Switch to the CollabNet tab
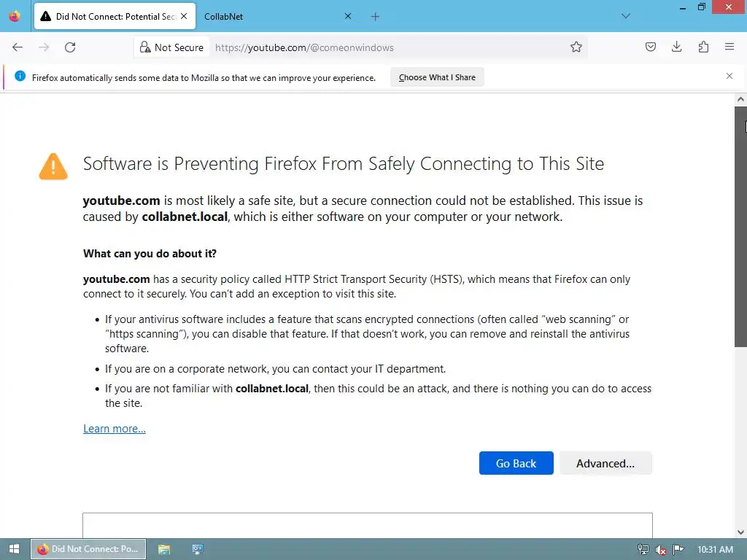 (x=279, y=16)
